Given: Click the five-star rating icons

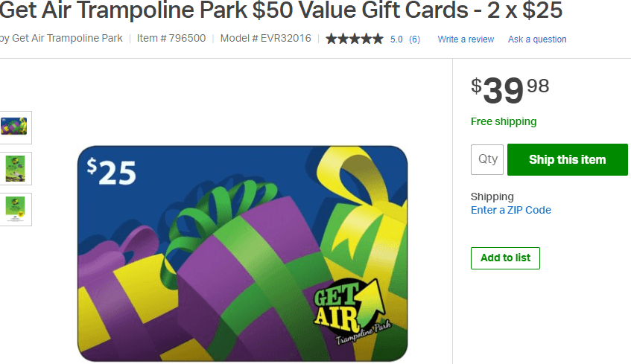Looking at the screenshot, I should [355, 39].
